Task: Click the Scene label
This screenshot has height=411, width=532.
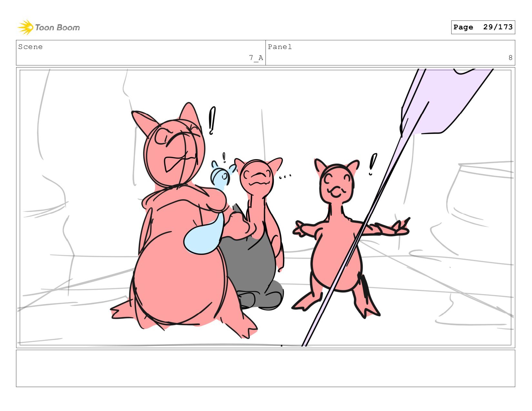Action: 30,47
